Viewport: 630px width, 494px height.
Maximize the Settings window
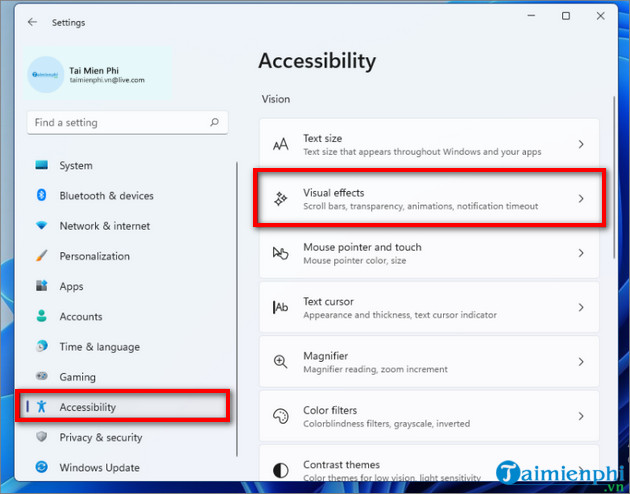tap(566, 16)
